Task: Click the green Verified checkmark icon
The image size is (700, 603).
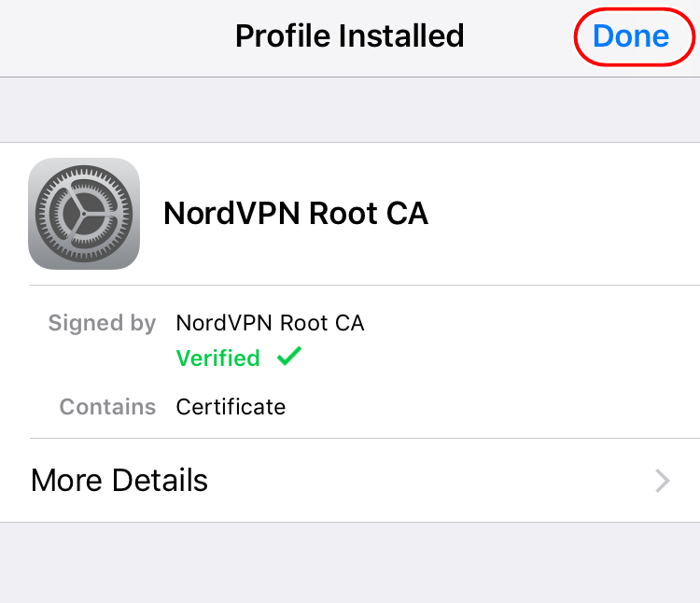Action: 289,358
